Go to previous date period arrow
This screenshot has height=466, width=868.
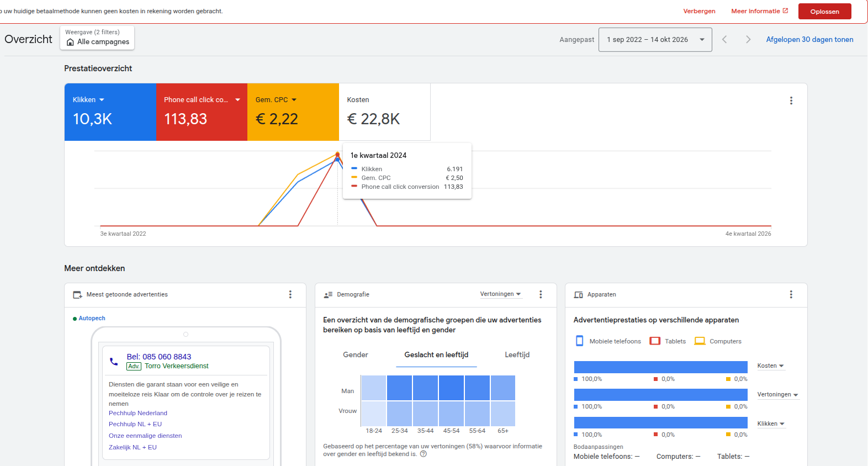click(x=724, y=39)
